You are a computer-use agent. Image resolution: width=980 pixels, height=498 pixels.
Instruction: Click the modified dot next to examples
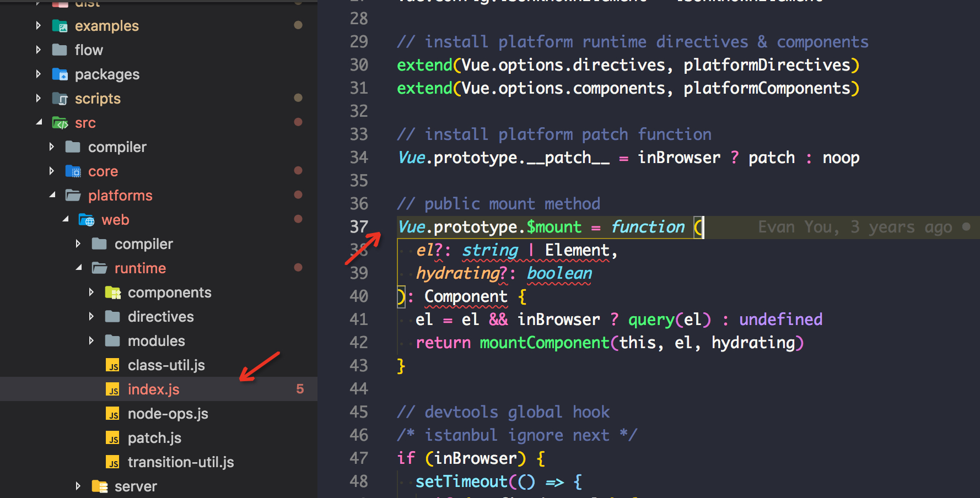click(298, 25)
